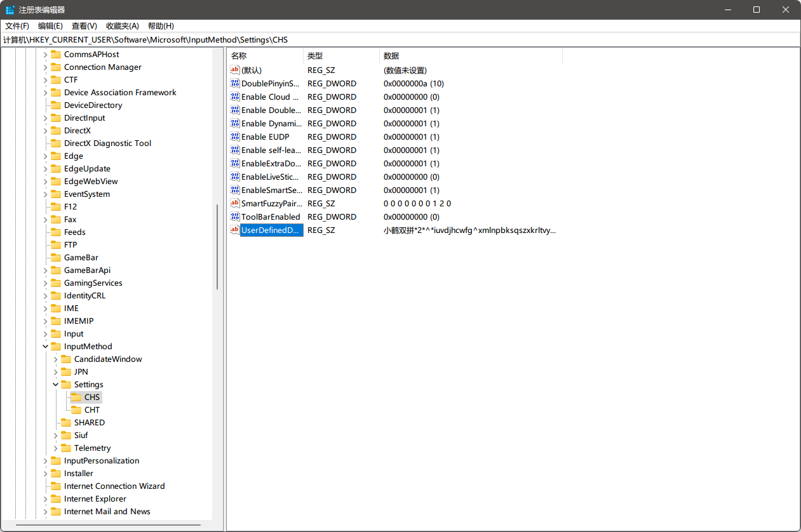Collapse the InputMethod tree node

tap(45, 347)
